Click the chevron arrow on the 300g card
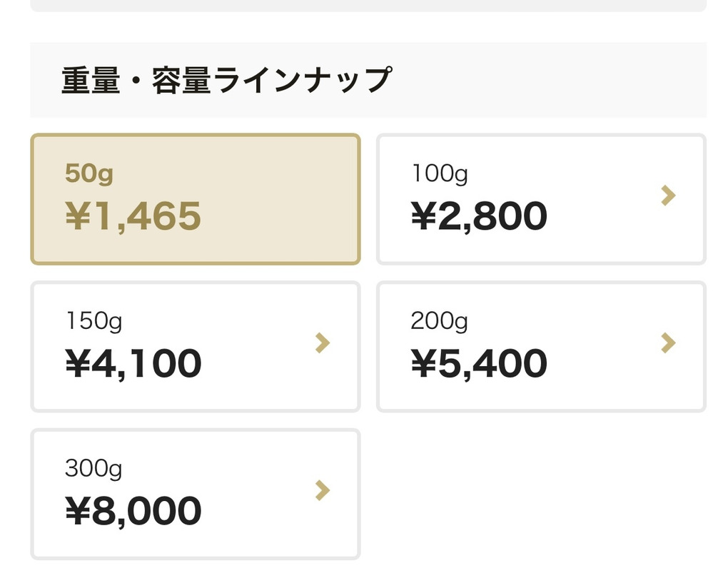This screenshot has width=713, height=588. (323, 490)
